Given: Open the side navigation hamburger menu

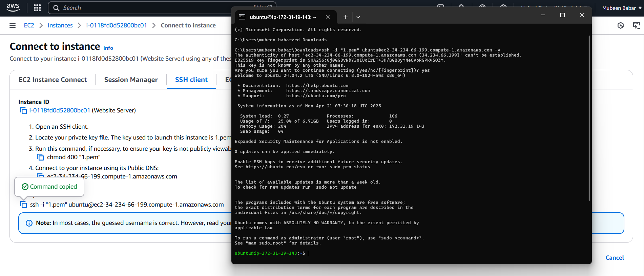Looking at the screenshot, I should pyautogui.click(x=13, y=25).
